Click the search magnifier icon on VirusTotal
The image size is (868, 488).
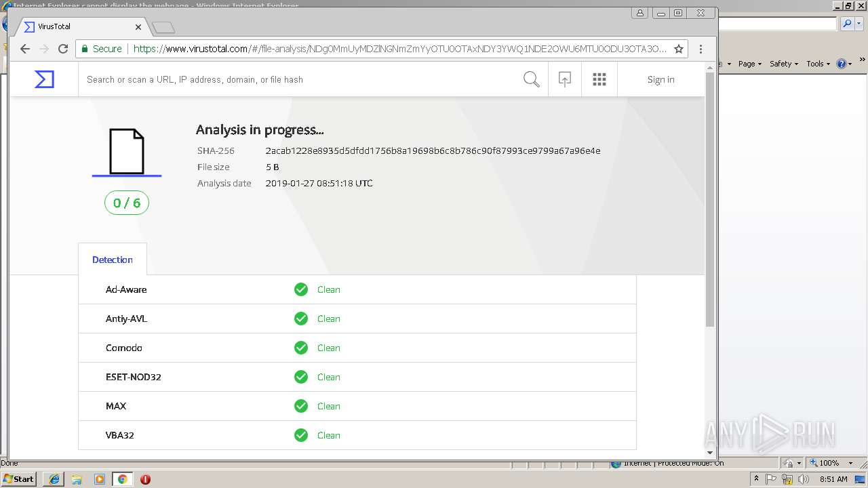[532, 79]
